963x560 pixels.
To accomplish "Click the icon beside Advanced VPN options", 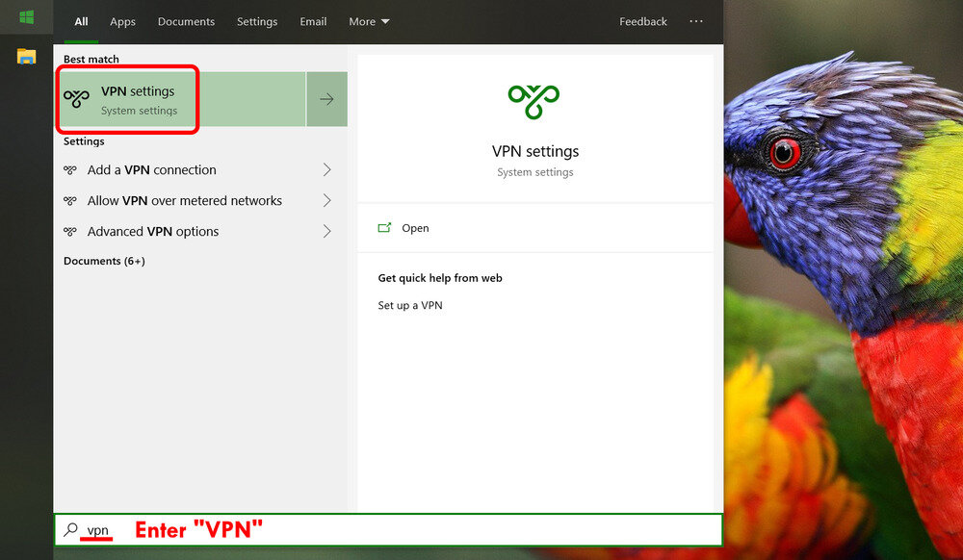I will click(x=70, y=231).
